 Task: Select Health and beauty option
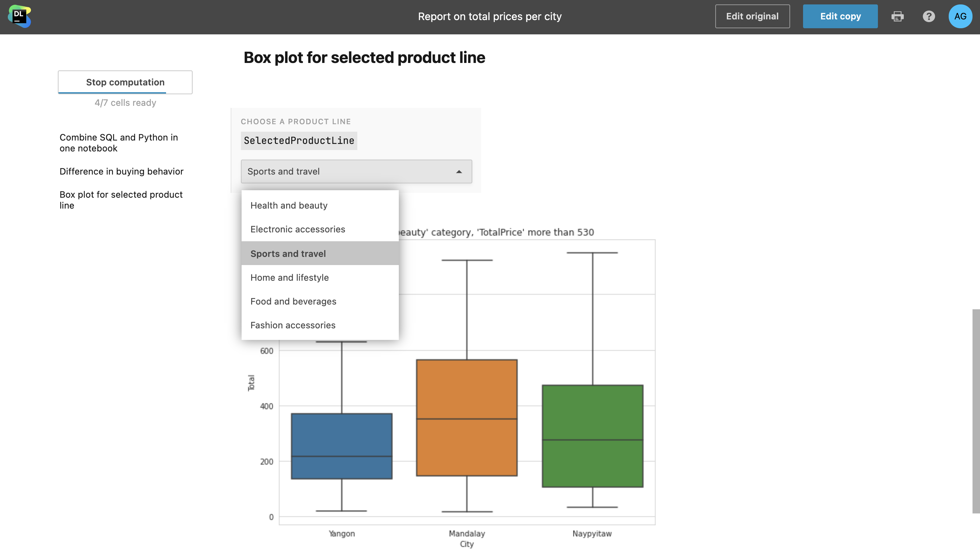[x=289, y=206]
